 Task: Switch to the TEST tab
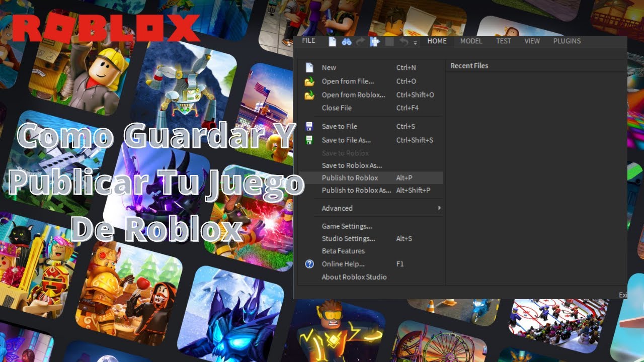(504, 41)
